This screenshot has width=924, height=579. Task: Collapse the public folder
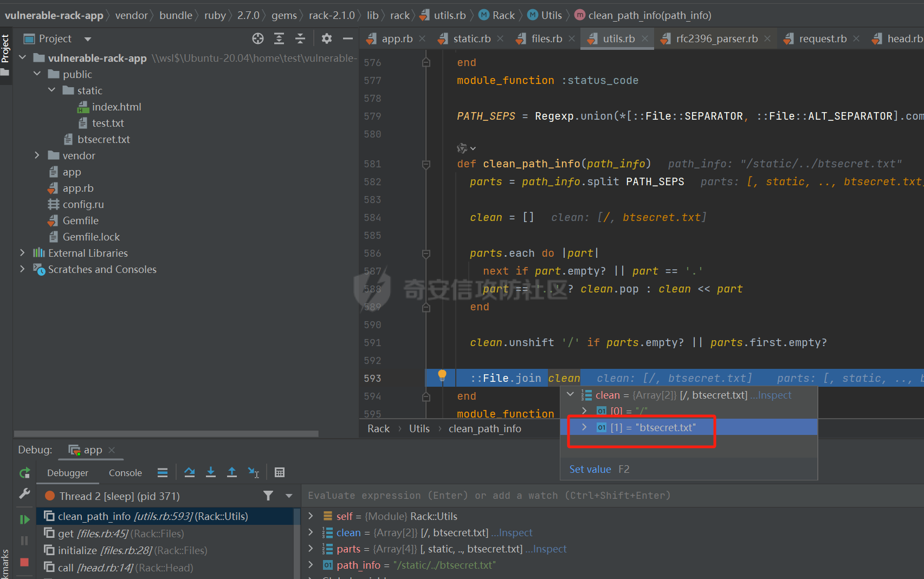click(x=37, y=74)
